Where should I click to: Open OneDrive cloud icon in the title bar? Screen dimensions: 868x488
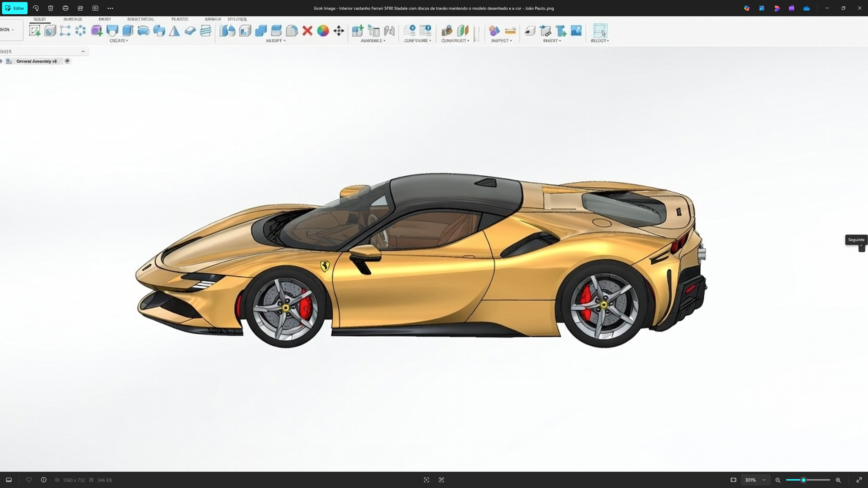tap(806, 8)
